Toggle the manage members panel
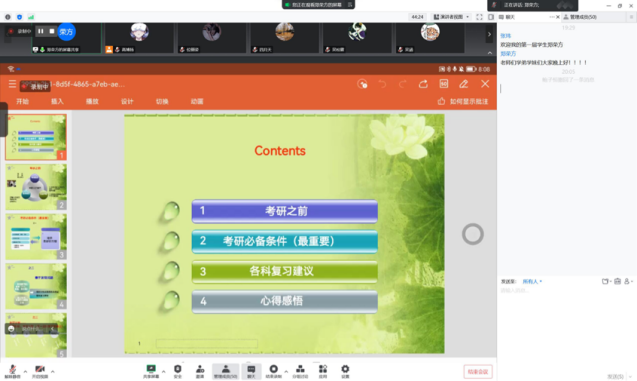Screen dimensions: 637x381 [225, 371]
